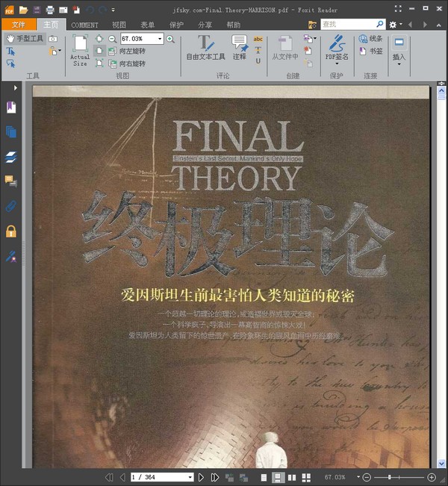Collapse the ribbon with the chevron
The image size is (448, 486).
pyautogui.click(x=439, y=25)
